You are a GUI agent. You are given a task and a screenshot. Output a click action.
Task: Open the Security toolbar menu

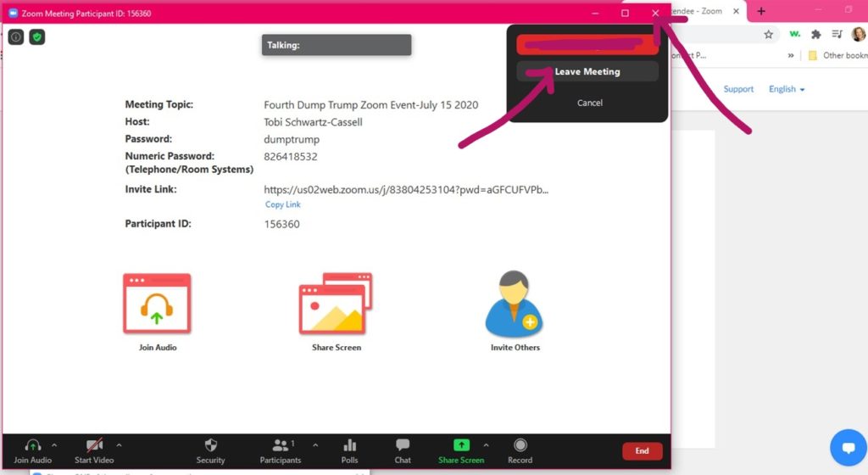(210, 452)
